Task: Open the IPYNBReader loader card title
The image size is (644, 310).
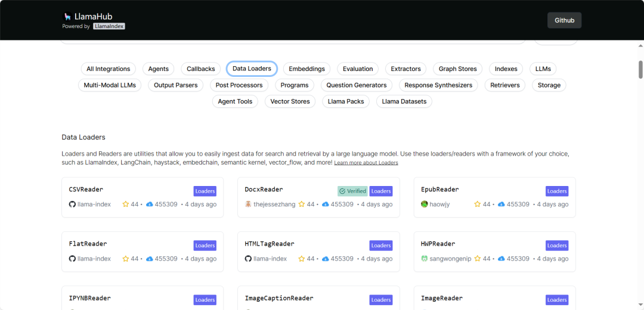Action: 89,298
